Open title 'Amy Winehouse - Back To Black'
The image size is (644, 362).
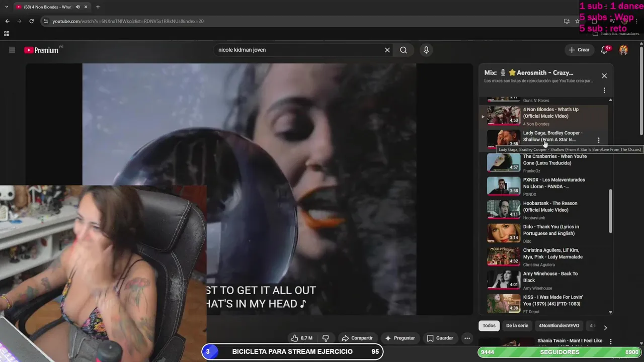click(550, 277)
